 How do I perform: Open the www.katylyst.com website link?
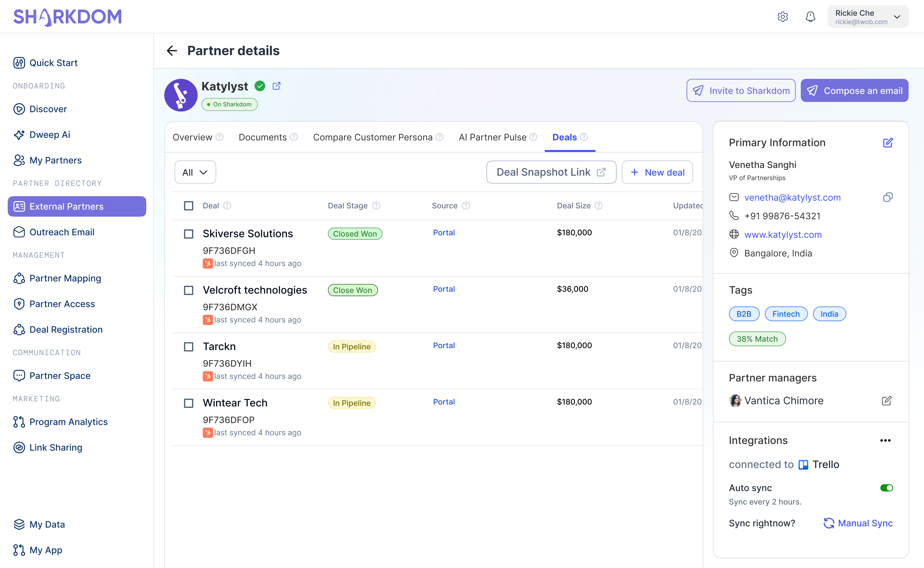[x=783, y=235]
